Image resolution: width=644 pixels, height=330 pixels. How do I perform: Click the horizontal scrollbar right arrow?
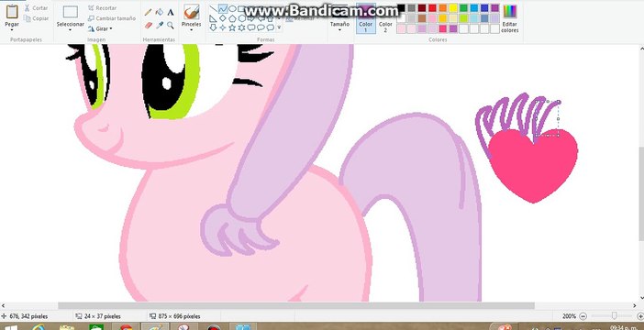pos(636,306)
